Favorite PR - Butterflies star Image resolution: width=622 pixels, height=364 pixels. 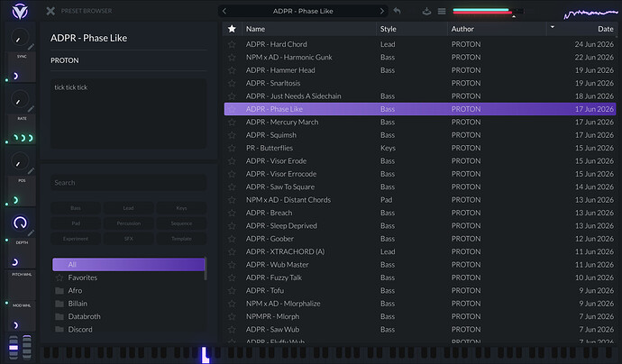tap(232, 148)
